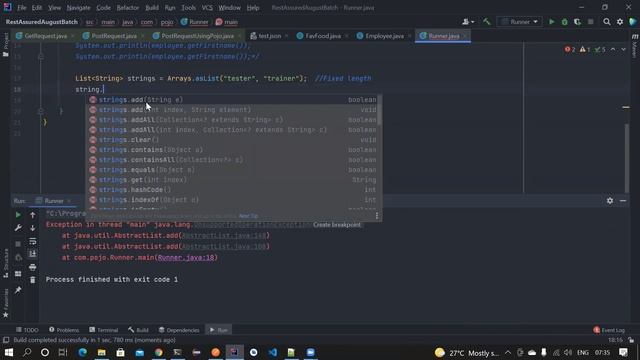Open the File menu

pyautogui.click(x=22, y=8)
